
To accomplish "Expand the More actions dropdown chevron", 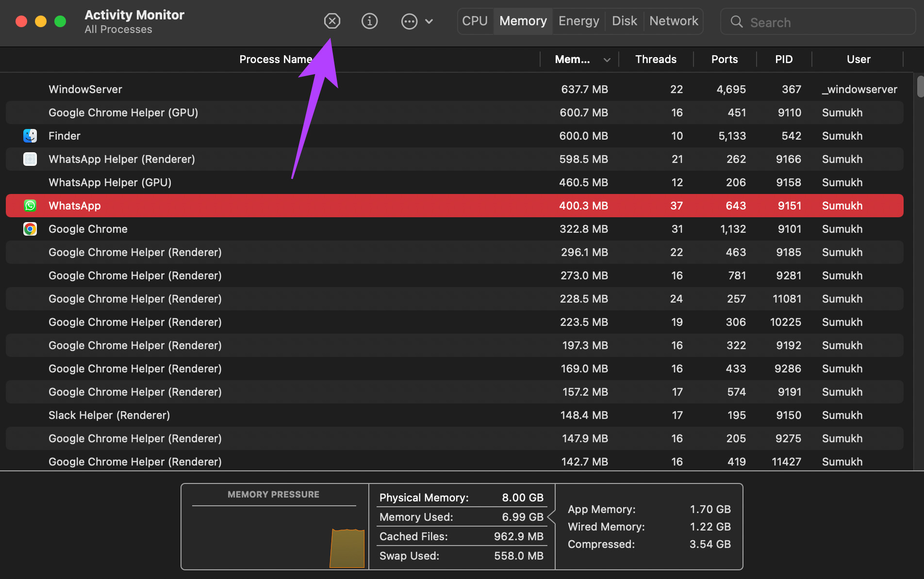I will (x=429, y=21).
